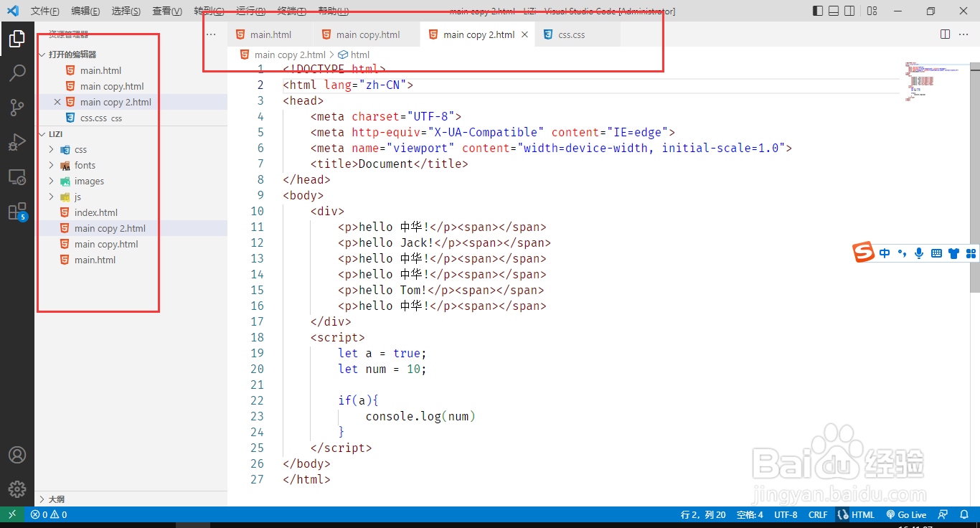Image resolution: width=980 pixels, height=528 pixels.
Task: Toggle the secondary side bar visibility
Action: (x=849, y=11)
